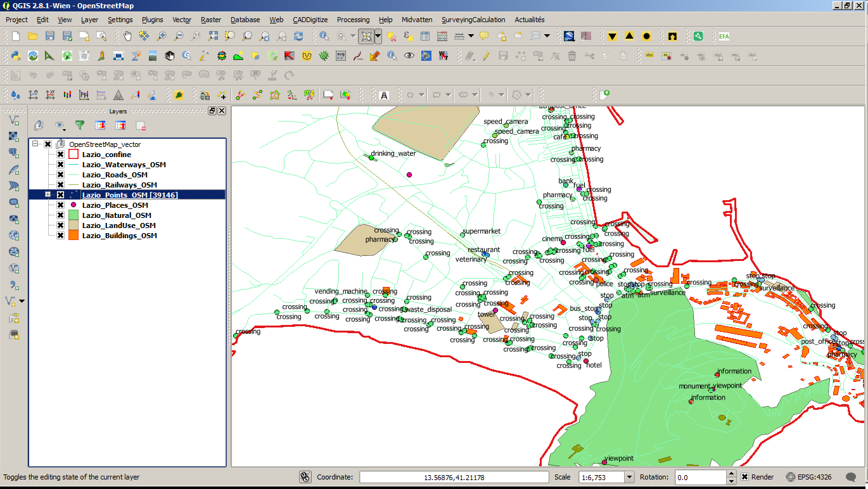Open Layers panel visibility eye dropdown
868x489 pixels.
(x=60, y=125)
